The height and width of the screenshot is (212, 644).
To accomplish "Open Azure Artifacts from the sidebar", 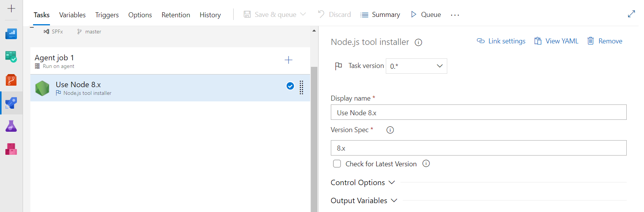I will pyautogui.click(x=11, y=149).
